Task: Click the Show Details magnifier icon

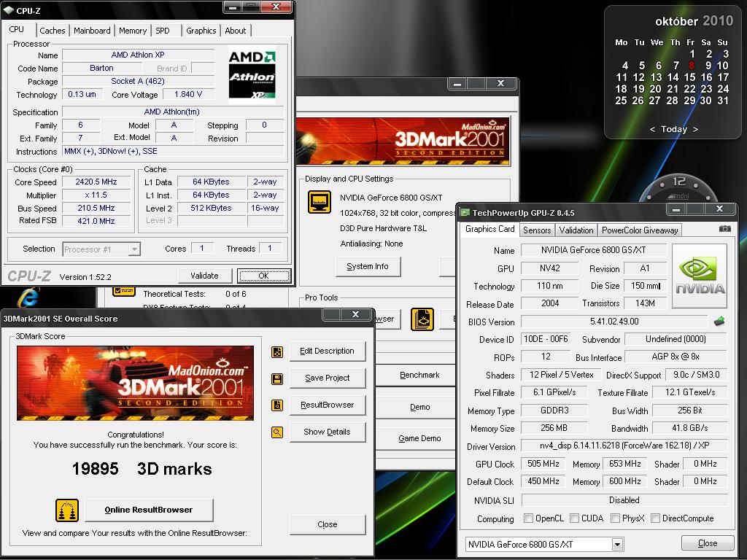Action: click(x=277, y=432)
